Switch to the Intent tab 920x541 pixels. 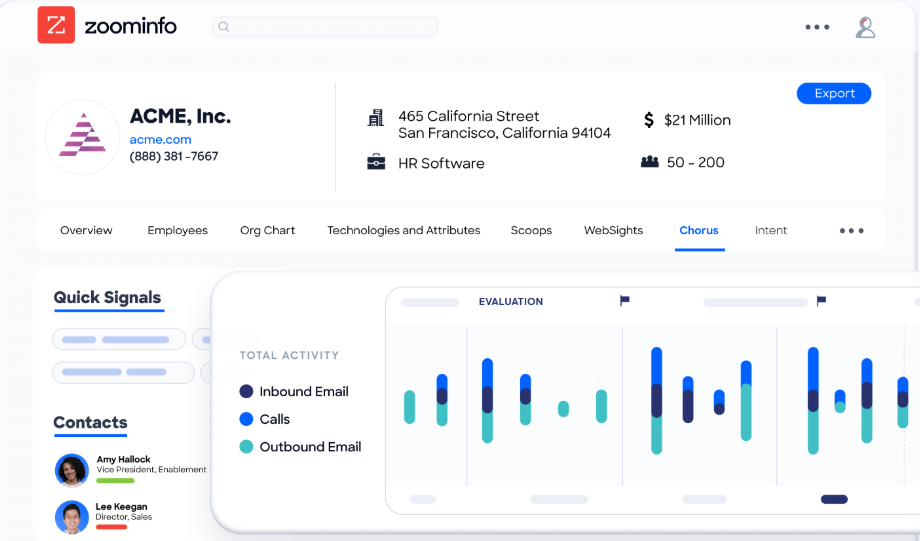pyautogui.click(x=770, y=230)
